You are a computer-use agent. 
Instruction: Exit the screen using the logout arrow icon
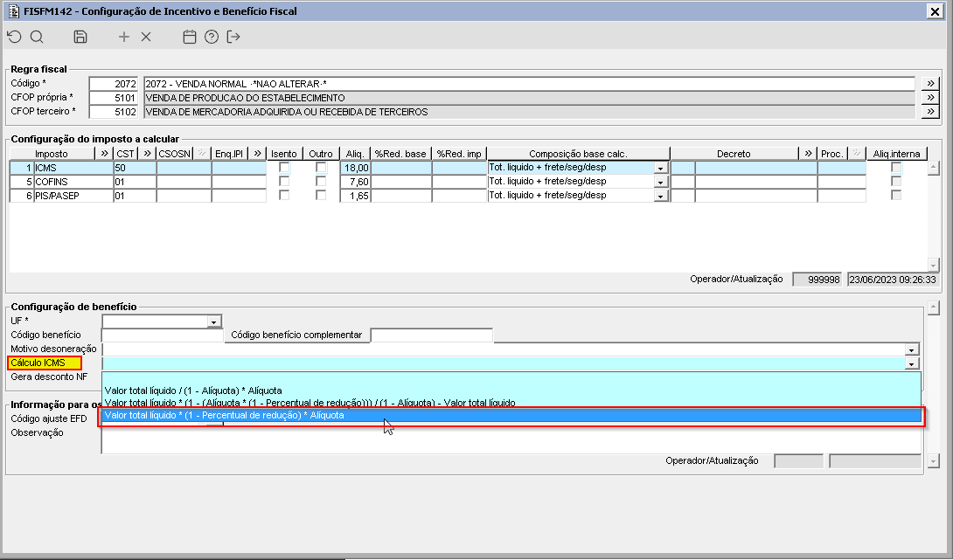[x=233, y=37]
